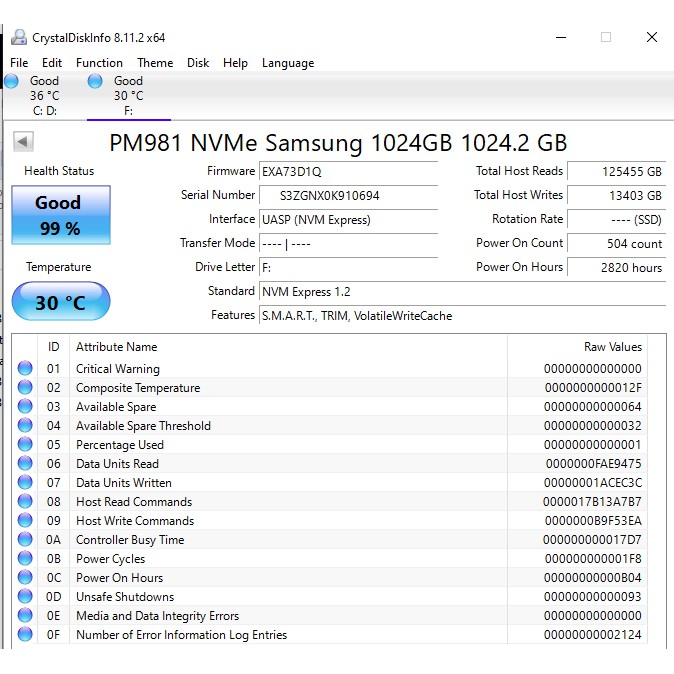Click Total Host Reads value 125455 GB
Screen dimensions: 674x674
(616, 172)
